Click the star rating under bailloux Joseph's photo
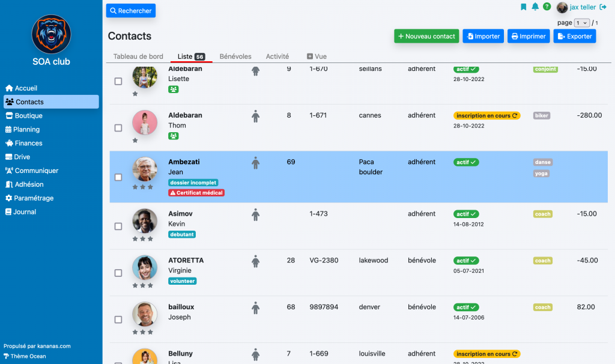Image resolution: width=615 pixels, height=364 pixels. pos(143,332)
